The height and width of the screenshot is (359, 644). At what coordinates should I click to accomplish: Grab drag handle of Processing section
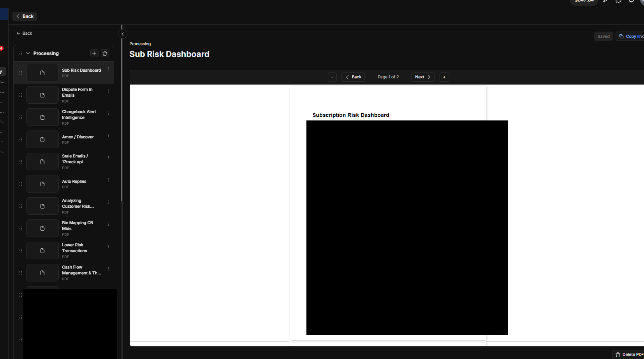(x=21, y=53)
